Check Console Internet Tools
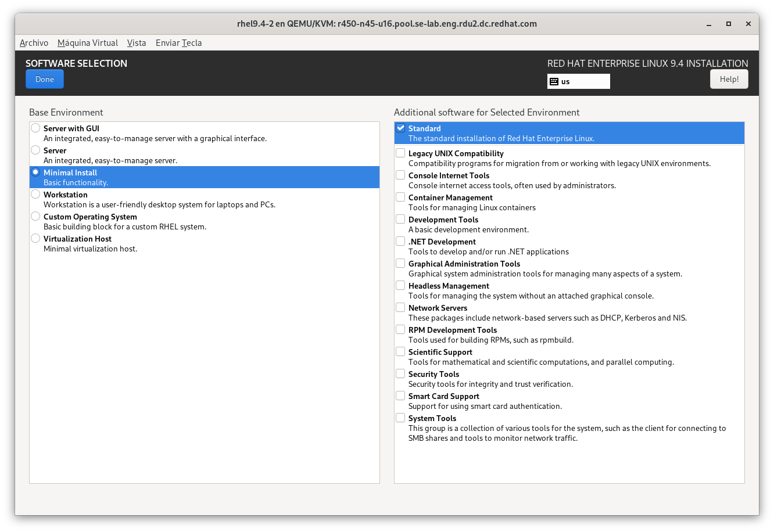The width and height of the screenshot is (774, 532). (x=400, y=175)
